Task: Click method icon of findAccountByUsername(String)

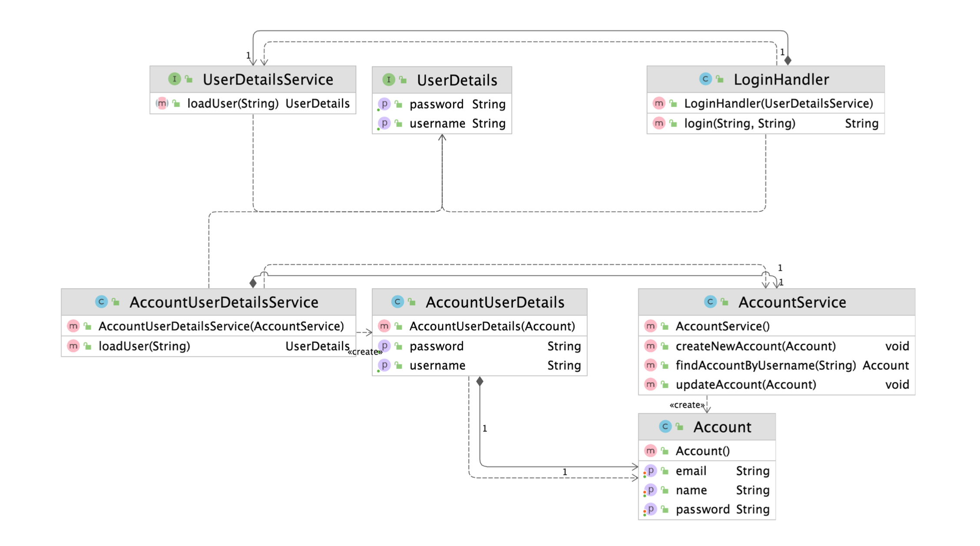Action: (650, 365)
